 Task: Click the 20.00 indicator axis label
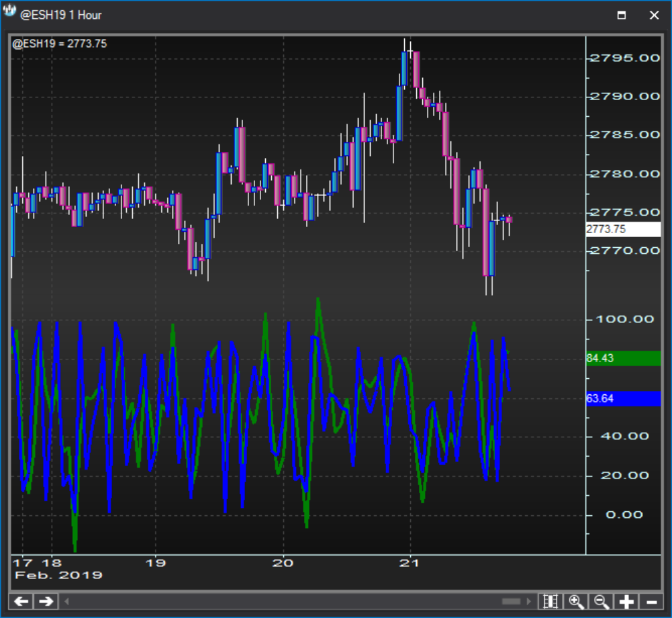[x=625, y=476]
